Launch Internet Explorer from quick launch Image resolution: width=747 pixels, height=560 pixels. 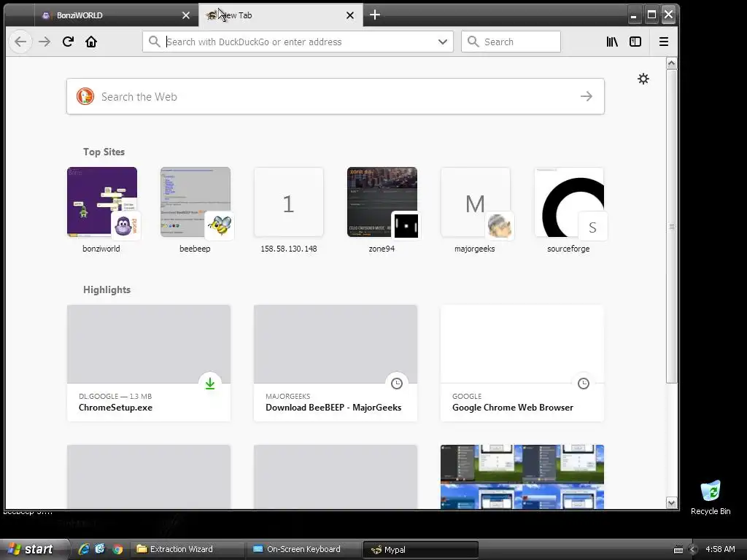[x=84, y=549]
